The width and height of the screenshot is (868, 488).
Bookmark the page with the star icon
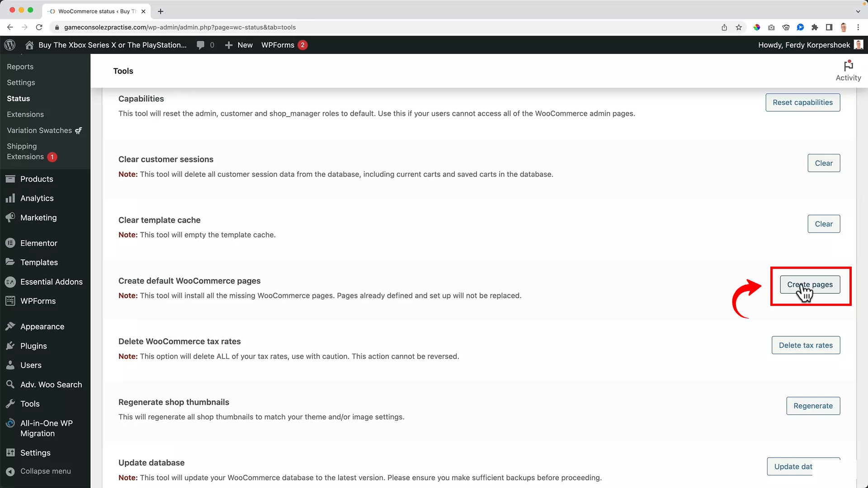[x=739, y=27]
